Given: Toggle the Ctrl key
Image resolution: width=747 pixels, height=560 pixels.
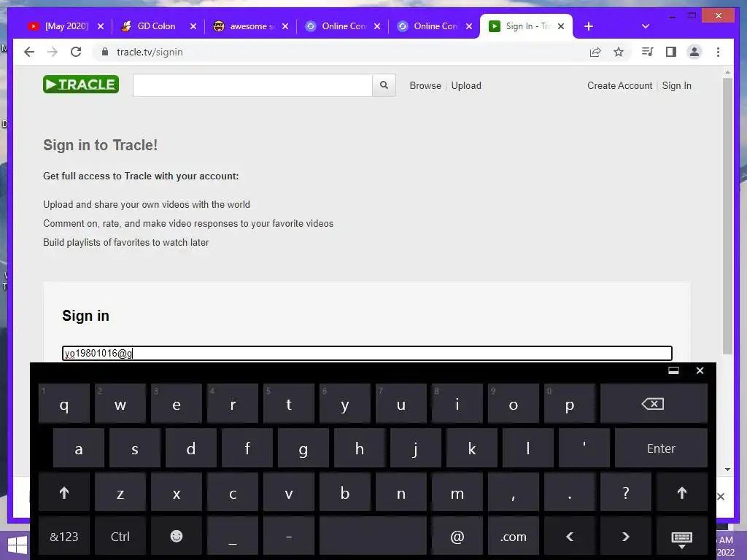Looking at the screenshot, I should [x=120, y=537].
